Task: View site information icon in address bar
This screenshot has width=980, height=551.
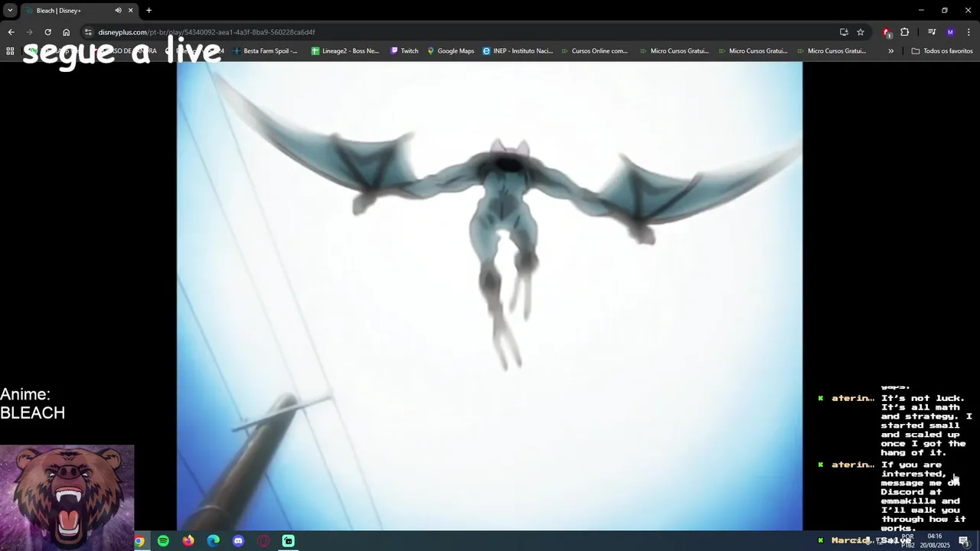Action: pos(88,32)
